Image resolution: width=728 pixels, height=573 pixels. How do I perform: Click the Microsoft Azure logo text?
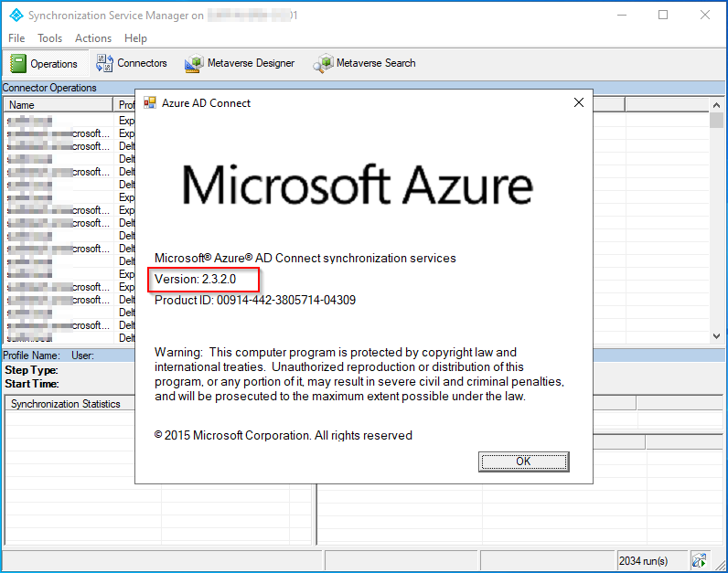pos(358,186)
